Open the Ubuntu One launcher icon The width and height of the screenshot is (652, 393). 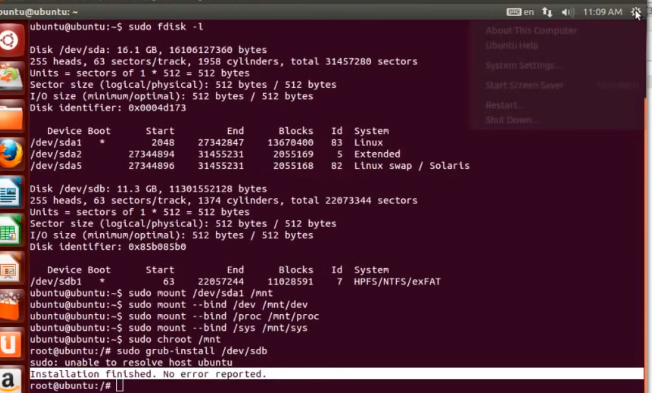pos(11,344)
